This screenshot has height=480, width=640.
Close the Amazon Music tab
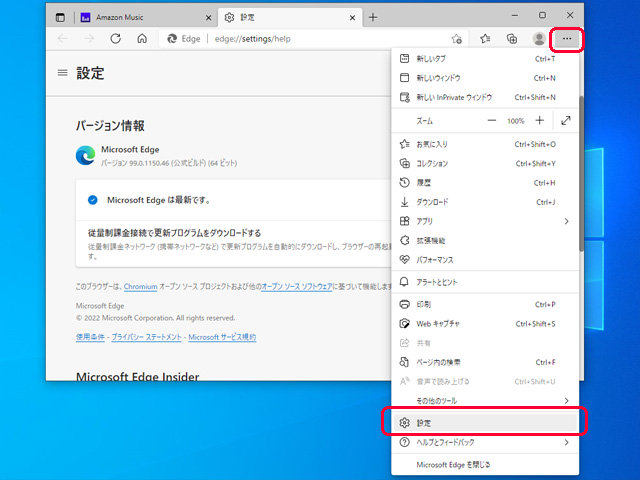click(208, 18)
